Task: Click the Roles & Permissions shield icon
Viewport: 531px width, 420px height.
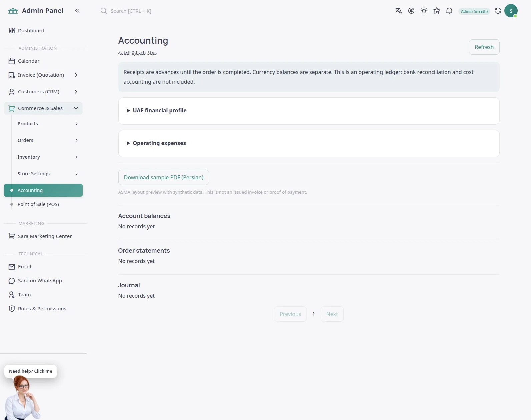Action: [x=12, y=309]
